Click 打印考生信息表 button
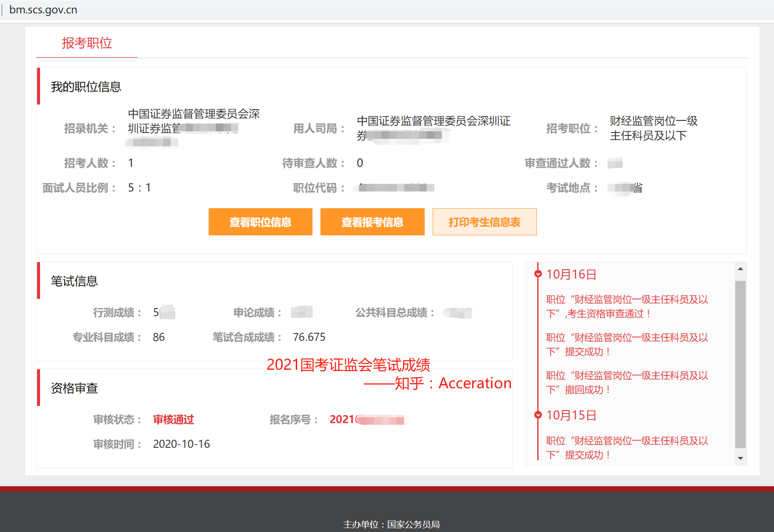Screen dimensions: 774x532 (x=484, y=222)
